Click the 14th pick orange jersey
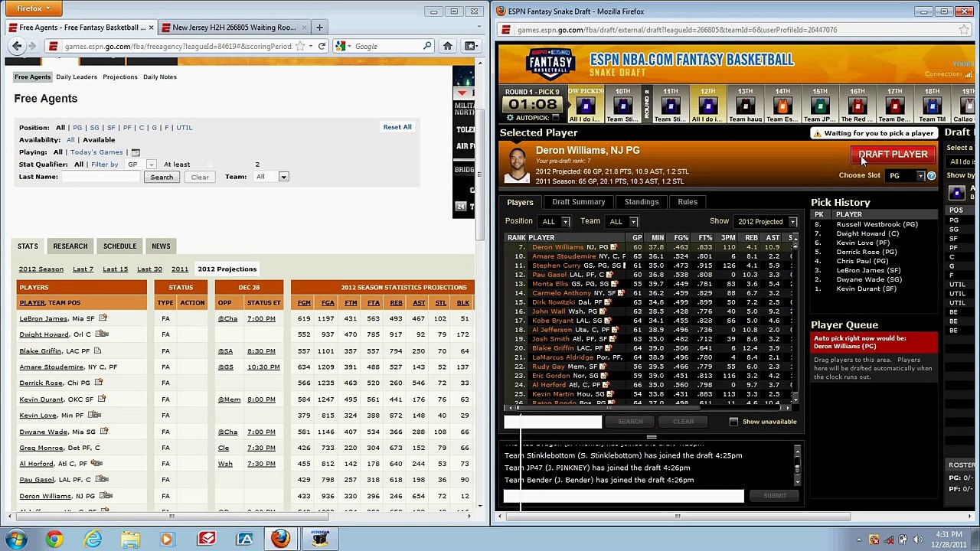This screenshot has height=551, width=980. pyautogui.click(x=782, y=106)
